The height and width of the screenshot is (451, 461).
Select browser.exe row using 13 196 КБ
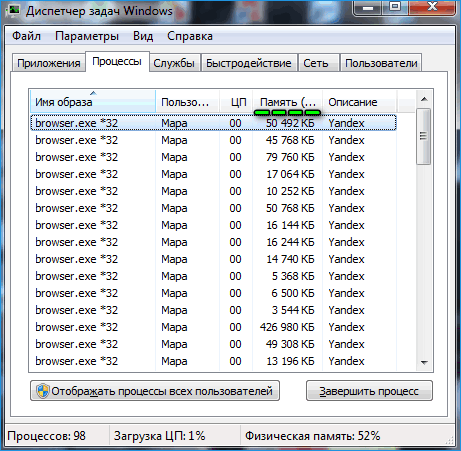tap(213, 361)
